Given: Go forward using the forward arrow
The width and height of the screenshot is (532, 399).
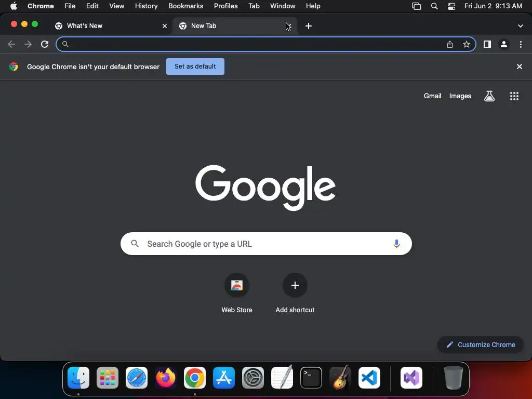Looking at the screenshot, I should (28, 44).
